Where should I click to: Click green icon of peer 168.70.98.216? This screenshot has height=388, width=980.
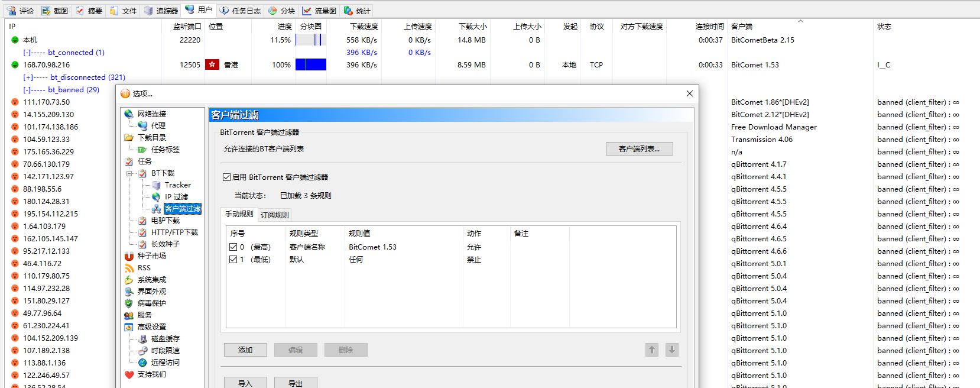click(x=15, y=65)
